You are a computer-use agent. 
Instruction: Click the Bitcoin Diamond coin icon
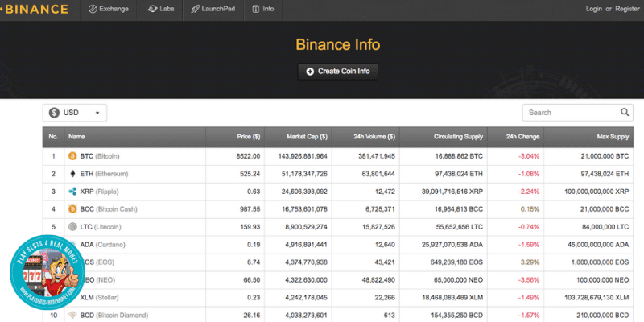[72, 315]
